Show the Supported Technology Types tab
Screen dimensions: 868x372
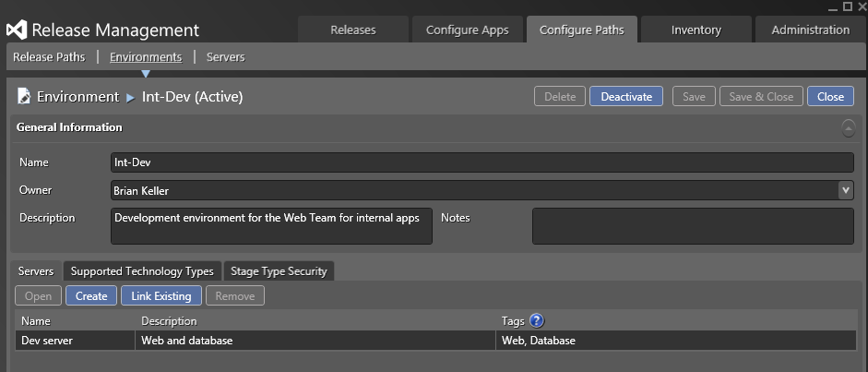click(x=142, y=271)
